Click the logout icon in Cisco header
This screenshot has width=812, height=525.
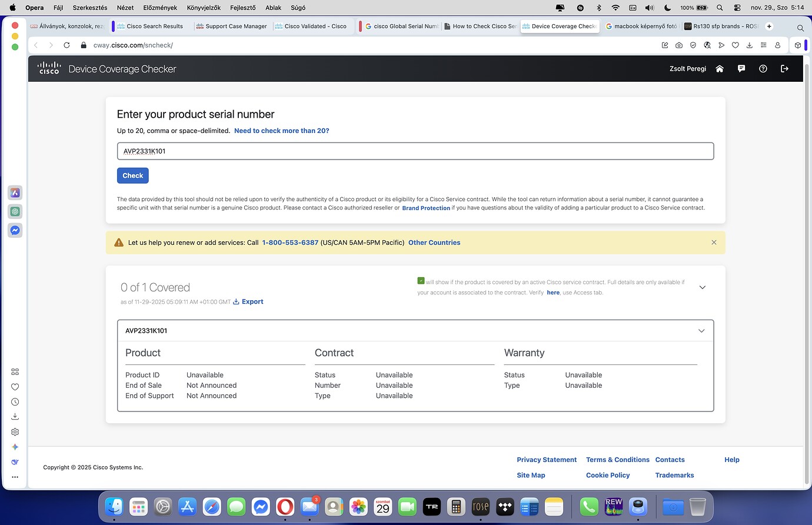[x=784, y=69]
